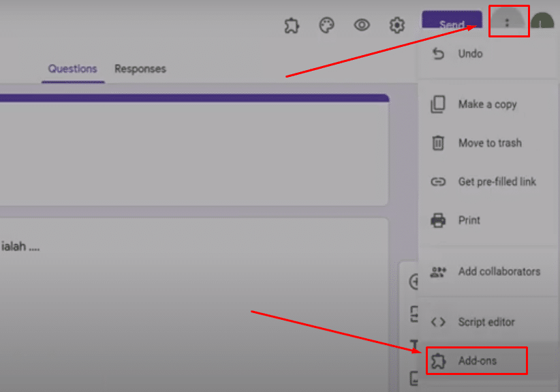
Task: Preview the form with eye icon
Action: (362, 25)
